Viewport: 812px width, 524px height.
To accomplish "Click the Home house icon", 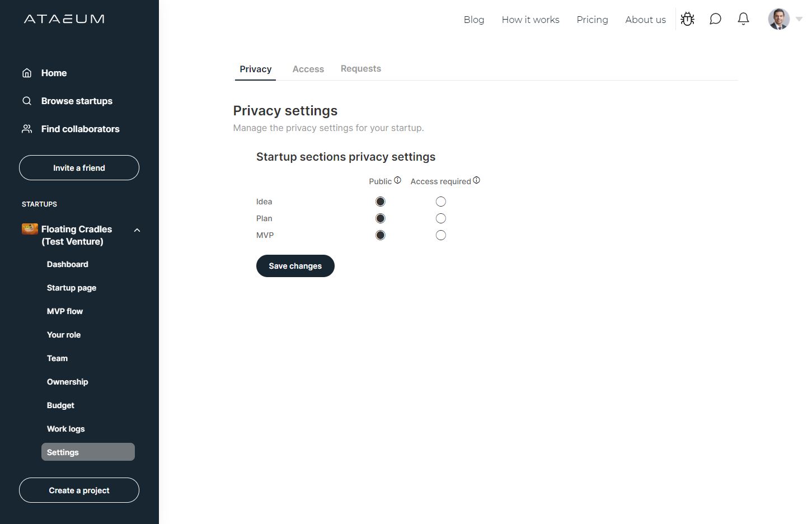I will [27, 73].
